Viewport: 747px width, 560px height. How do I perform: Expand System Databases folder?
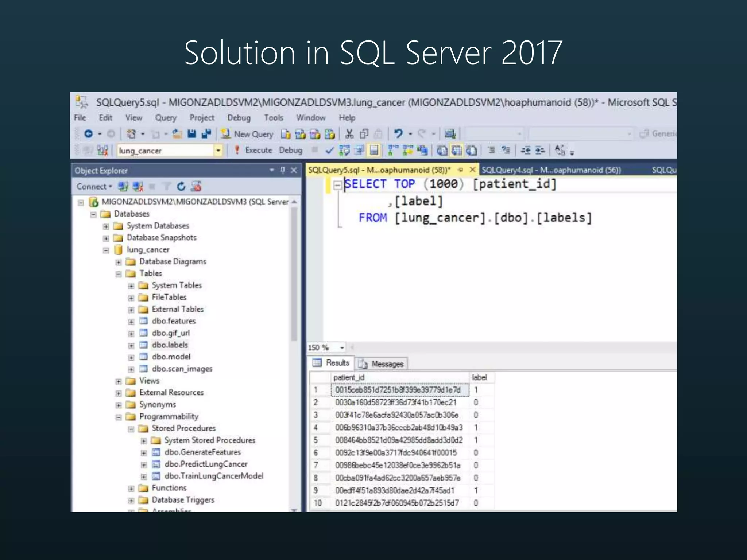106,226
